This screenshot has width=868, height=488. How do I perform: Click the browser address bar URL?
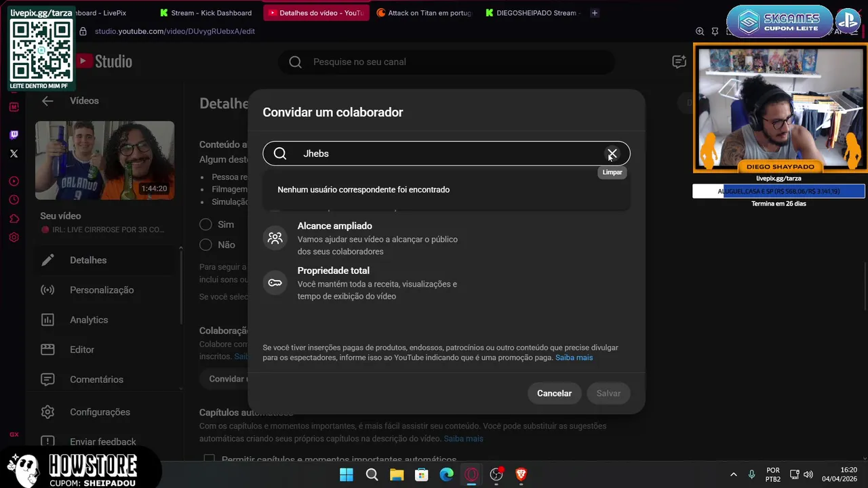point(175,31)
